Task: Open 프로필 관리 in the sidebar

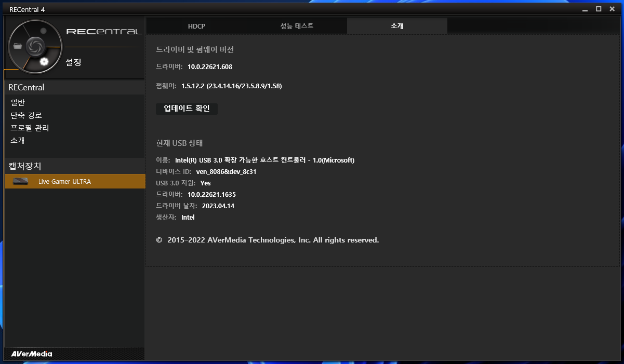Action: coord(30,128)
